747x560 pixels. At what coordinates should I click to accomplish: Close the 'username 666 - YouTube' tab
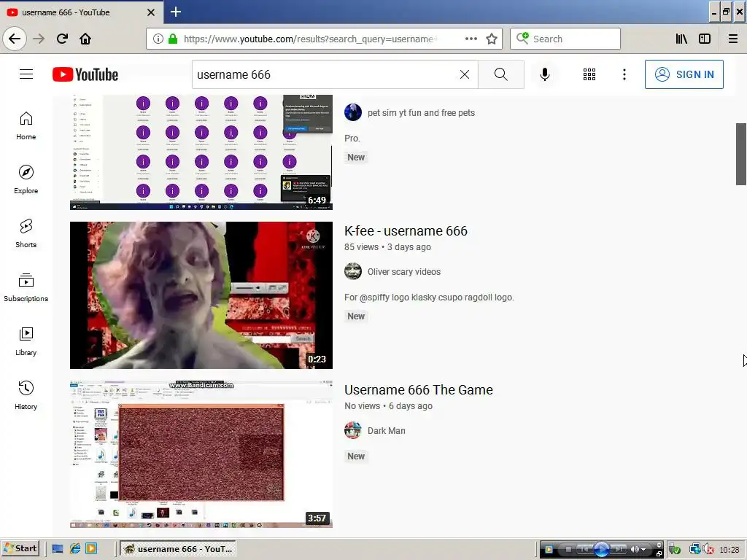(151, 12)
